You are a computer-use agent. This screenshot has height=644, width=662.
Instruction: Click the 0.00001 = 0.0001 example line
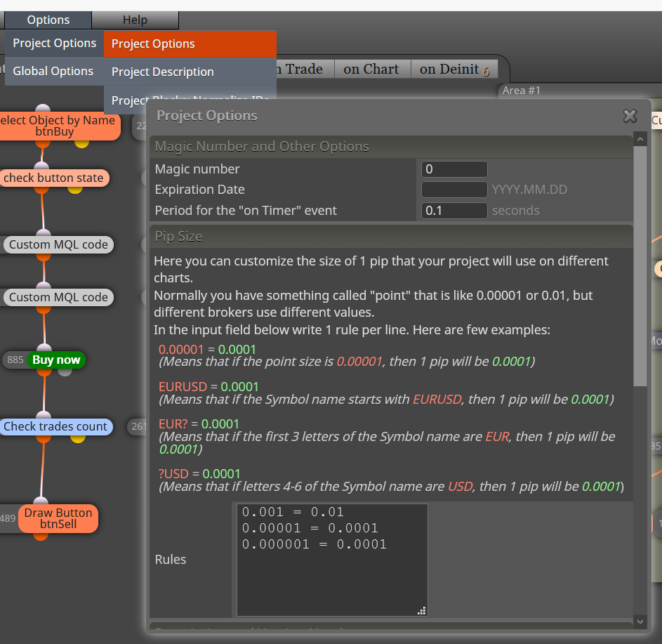207,350
